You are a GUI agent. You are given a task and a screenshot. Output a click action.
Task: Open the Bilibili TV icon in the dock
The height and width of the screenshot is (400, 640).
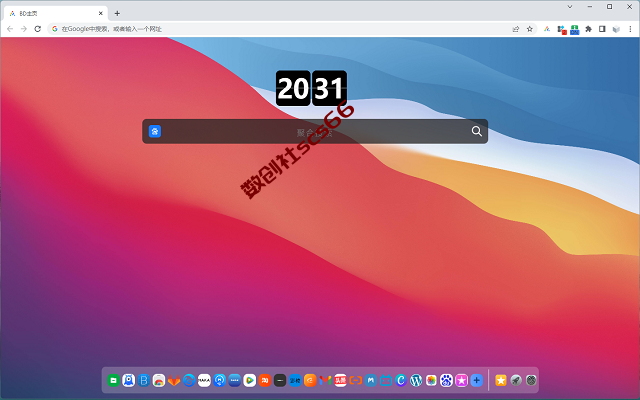click(x=386, y=380)
